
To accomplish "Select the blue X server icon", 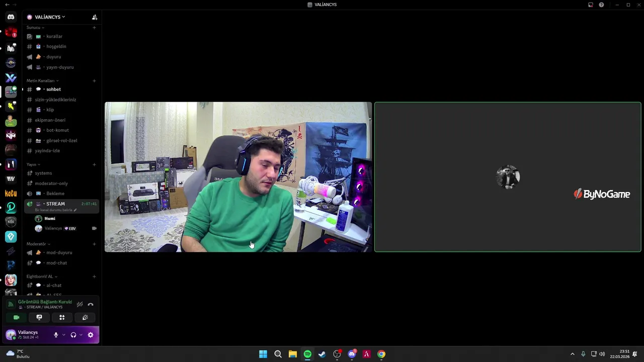I will pyautogui.click(x=11, y=78).
